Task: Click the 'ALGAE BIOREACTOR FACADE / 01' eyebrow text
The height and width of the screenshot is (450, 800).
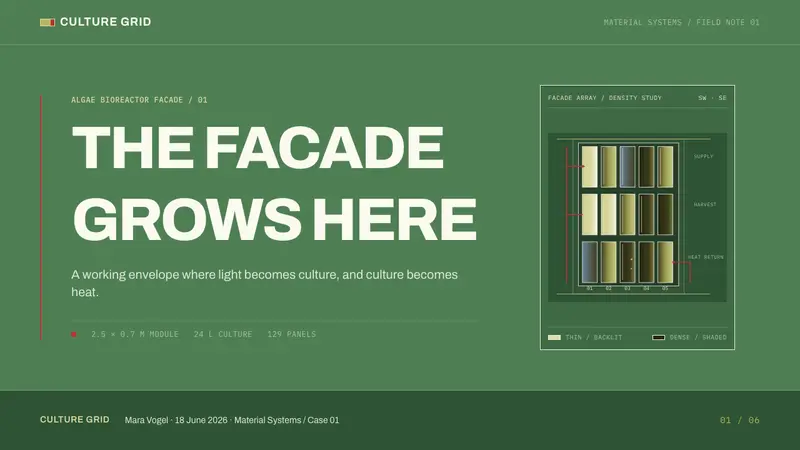Action: pyautogui.click(x=139, y=100)
